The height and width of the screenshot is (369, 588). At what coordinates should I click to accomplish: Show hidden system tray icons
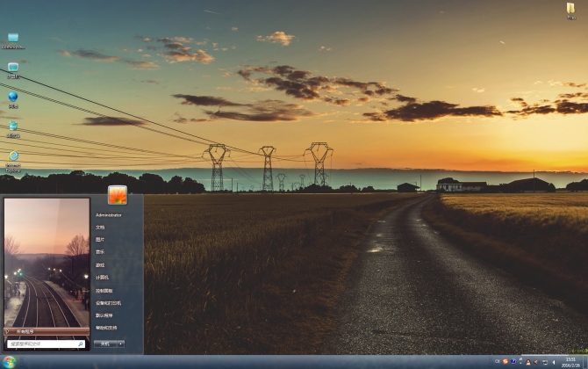[x=497, y=362]
